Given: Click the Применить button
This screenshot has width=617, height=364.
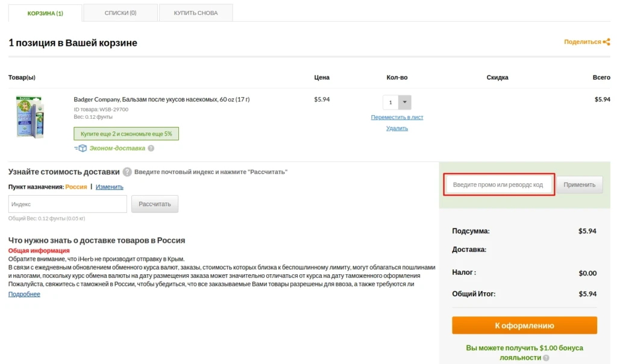Looking at the screenshot, I should (579, 184).
